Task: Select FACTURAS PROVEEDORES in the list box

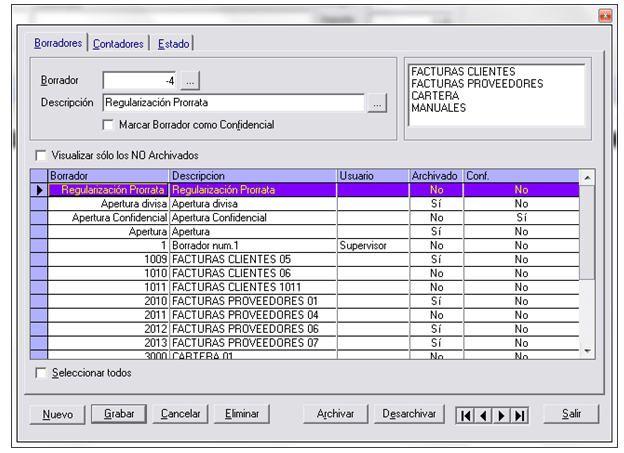Action: [x=477, y=84]
